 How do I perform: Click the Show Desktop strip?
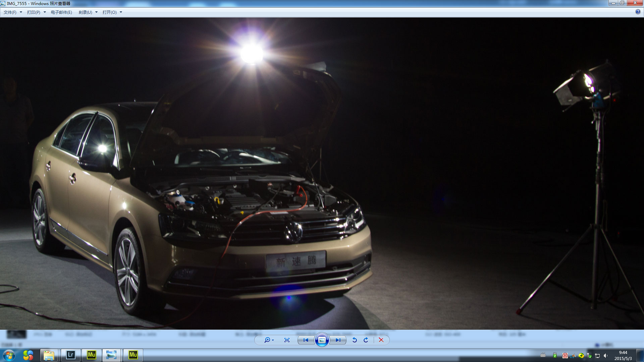(x=640, y=355)
